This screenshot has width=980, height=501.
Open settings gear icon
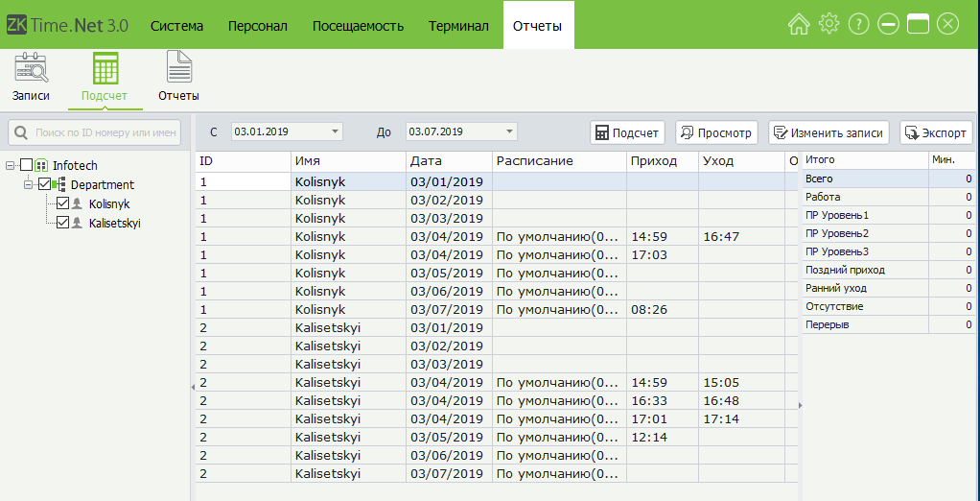click(x=828, y=24)
